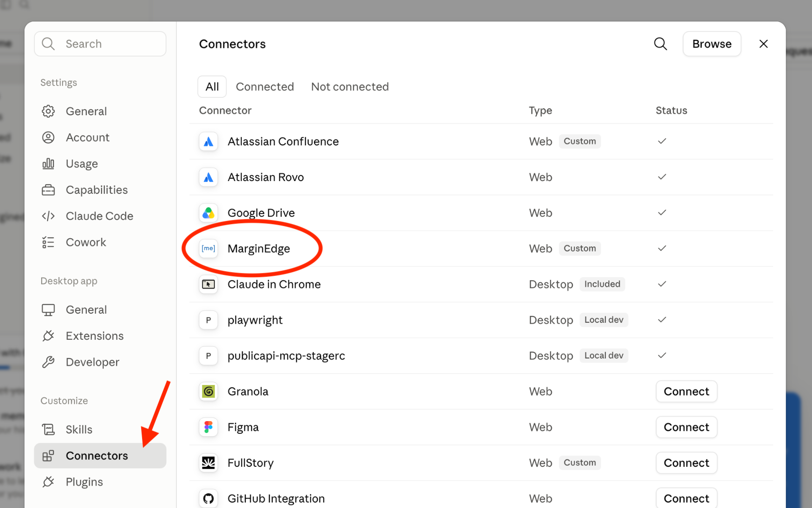The width and height of the screenshot is (812, 508).
Task: Click the Desktop app General monitor icon
Action: (x=48, y=310)
